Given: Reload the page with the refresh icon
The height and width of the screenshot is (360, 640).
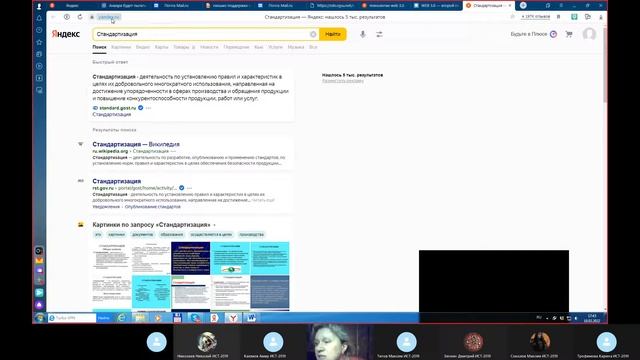Looking at the screenshot, I should point(80,17).
